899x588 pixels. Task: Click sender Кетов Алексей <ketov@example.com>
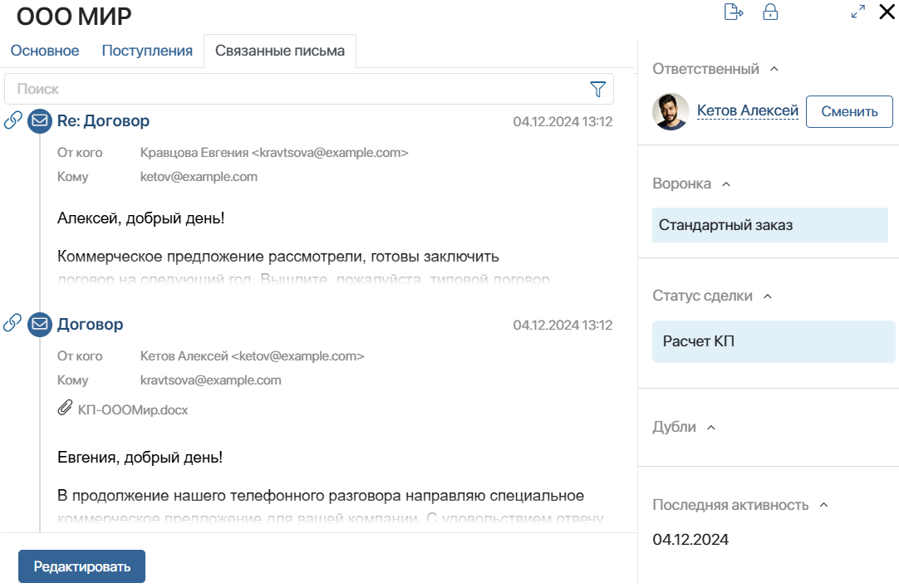253,356
